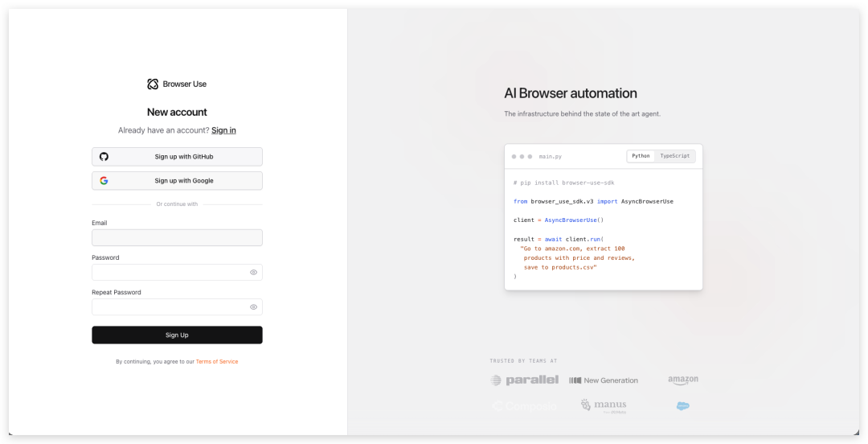This screenshot has height=444, width=868.
Task: Click the Amazon logo
Action: [682, 380]
